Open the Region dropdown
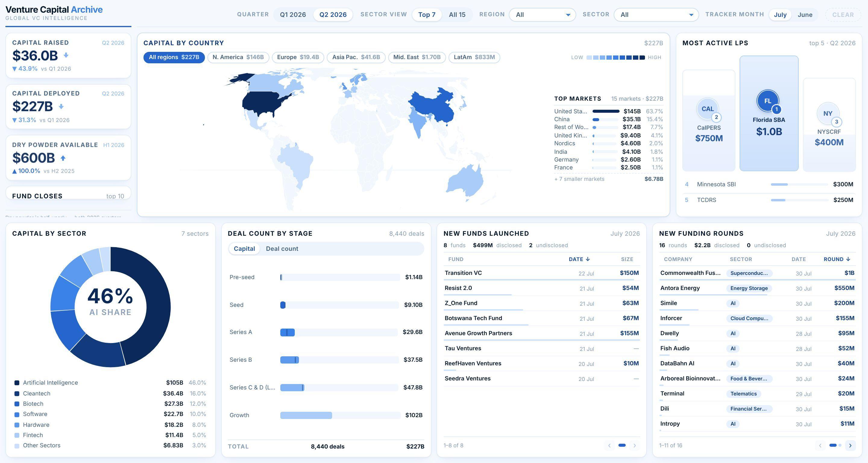Screen dimensions: 868x463 click(542, 14)
